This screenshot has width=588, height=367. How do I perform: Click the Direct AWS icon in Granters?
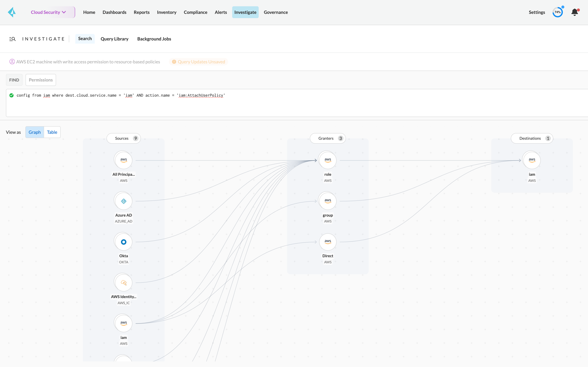328,241
